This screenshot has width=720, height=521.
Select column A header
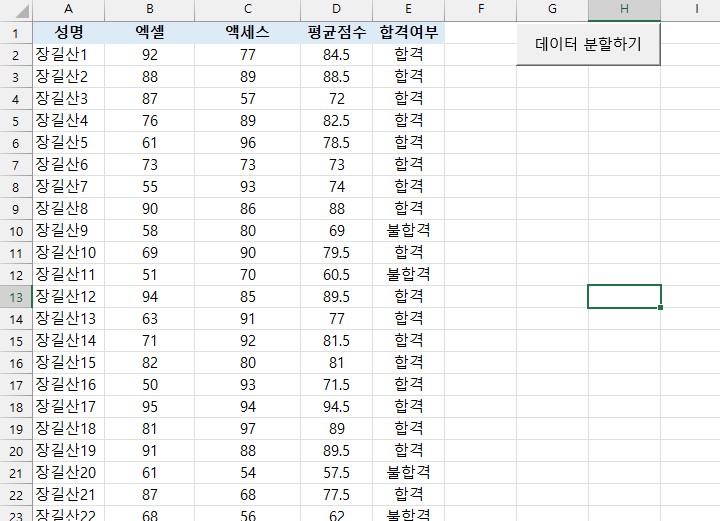(x=68, y=9)
